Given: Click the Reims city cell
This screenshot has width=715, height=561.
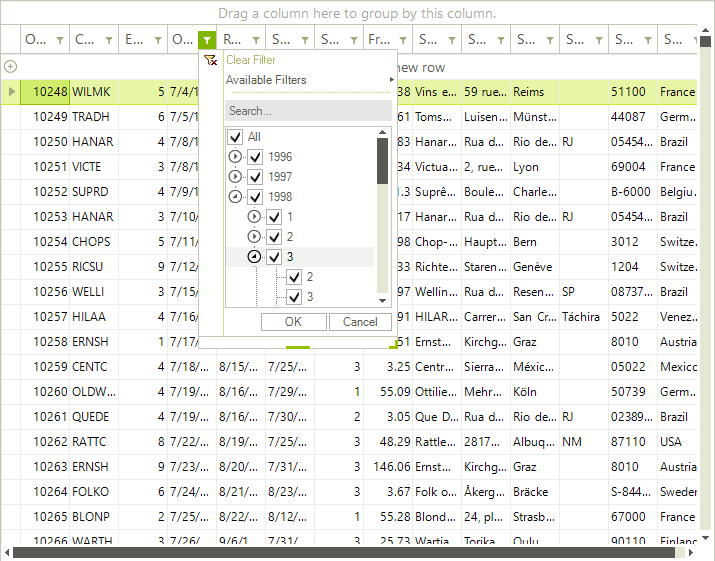Looking at the screenshot, I should [x=535, y=92].
